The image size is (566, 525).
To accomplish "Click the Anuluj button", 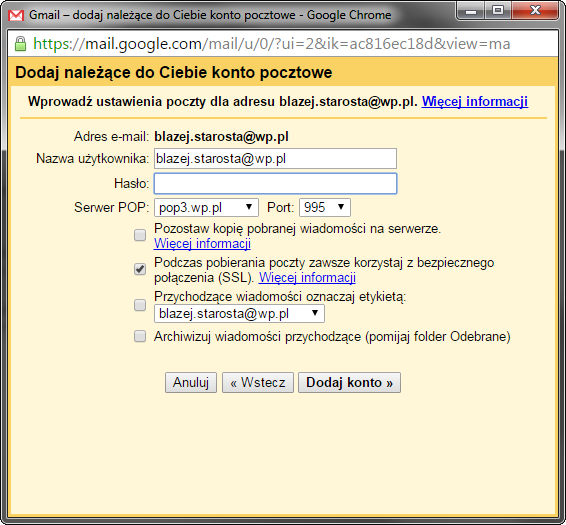I will point(191,382).
